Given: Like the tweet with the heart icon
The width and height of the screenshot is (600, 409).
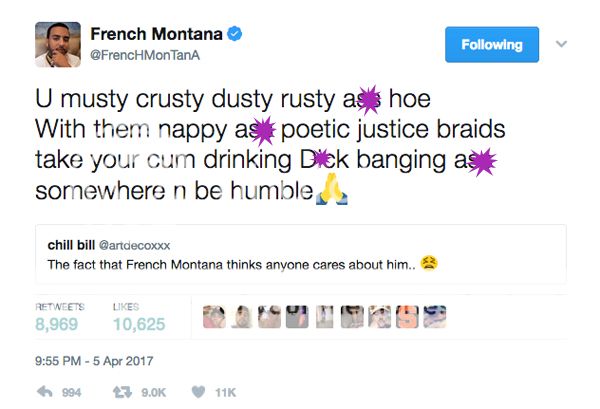Looking at the screenshot, I should (x=199, y=392).
